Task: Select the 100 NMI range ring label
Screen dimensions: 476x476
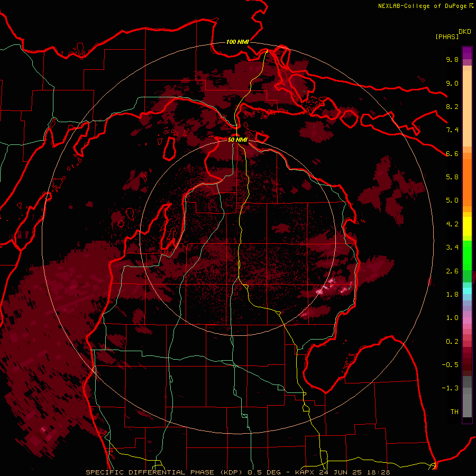Action: [237, 42]
